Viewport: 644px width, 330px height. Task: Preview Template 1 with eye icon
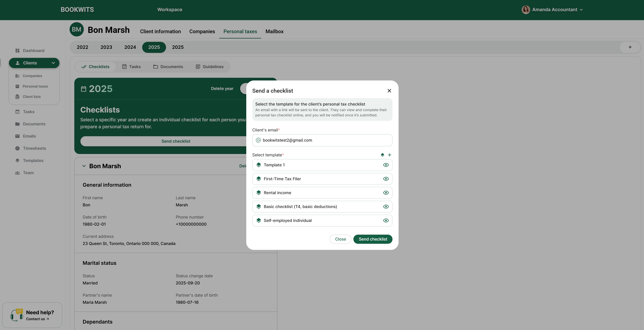click(386, 165)
